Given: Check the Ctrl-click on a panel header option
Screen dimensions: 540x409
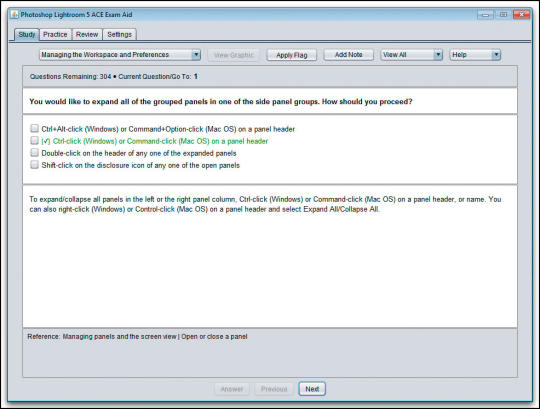Looking at the screenshot, I should 34,141.
